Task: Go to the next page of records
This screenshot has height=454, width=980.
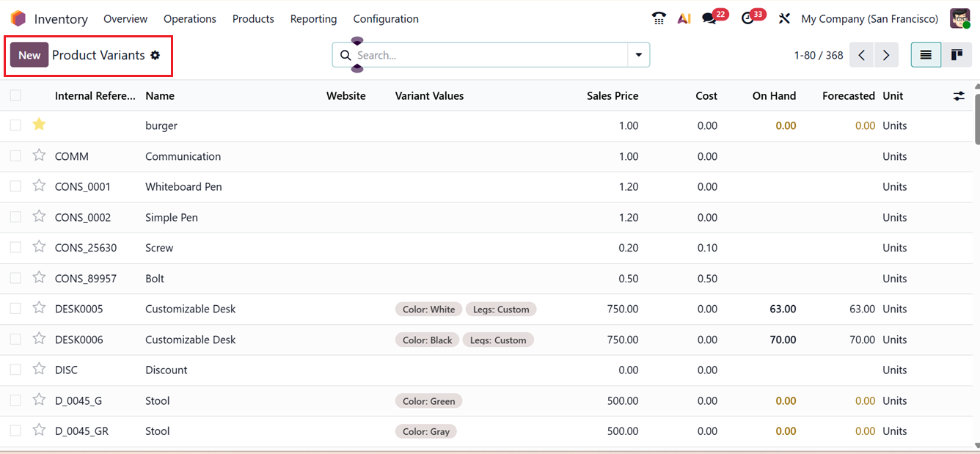Action: [x=886, y=54]
